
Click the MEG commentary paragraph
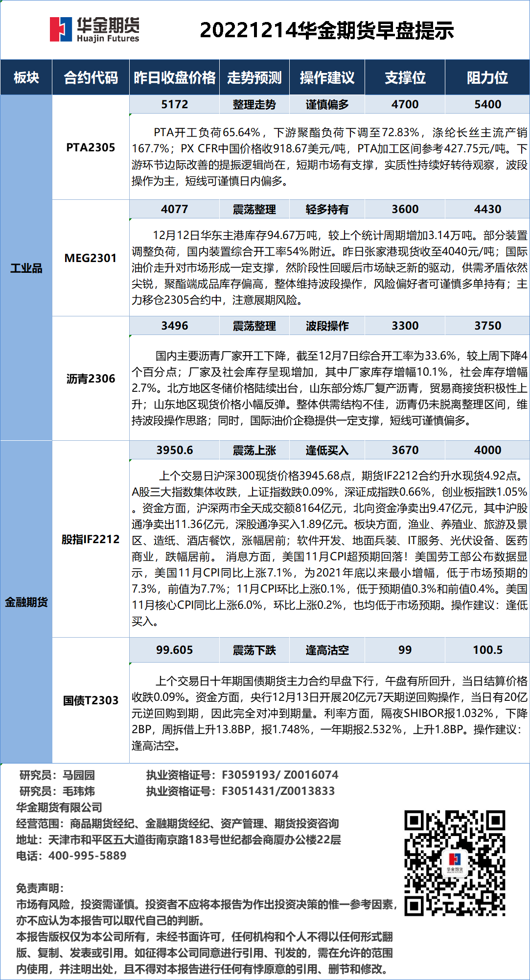(x=329, y=267)
